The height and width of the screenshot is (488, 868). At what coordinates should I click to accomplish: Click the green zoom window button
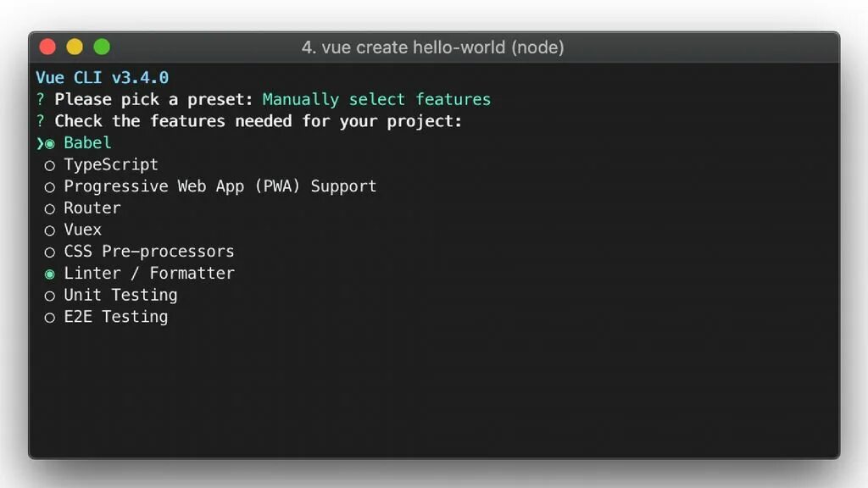point(102,47)
